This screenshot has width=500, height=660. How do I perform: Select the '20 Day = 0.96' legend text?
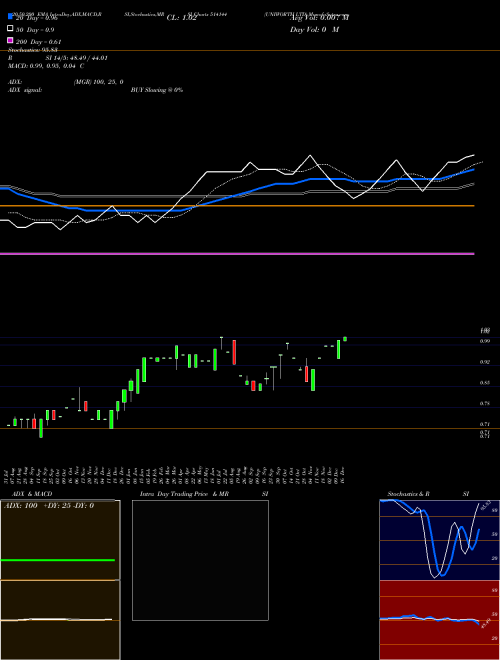coord(36,18)
